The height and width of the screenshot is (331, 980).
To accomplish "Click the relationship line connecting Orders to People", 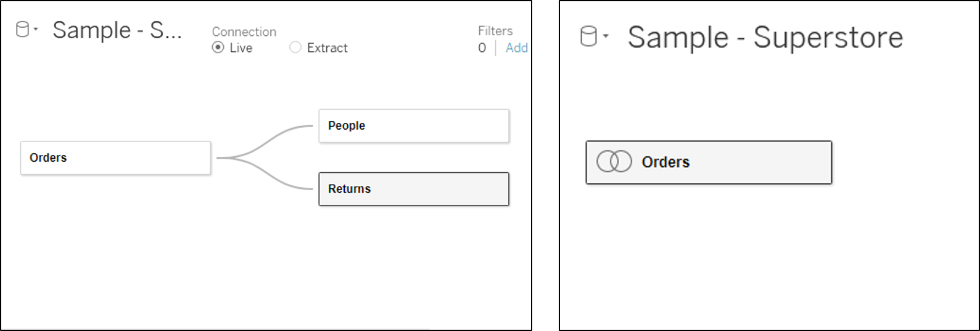I will (x=271, y=138).
